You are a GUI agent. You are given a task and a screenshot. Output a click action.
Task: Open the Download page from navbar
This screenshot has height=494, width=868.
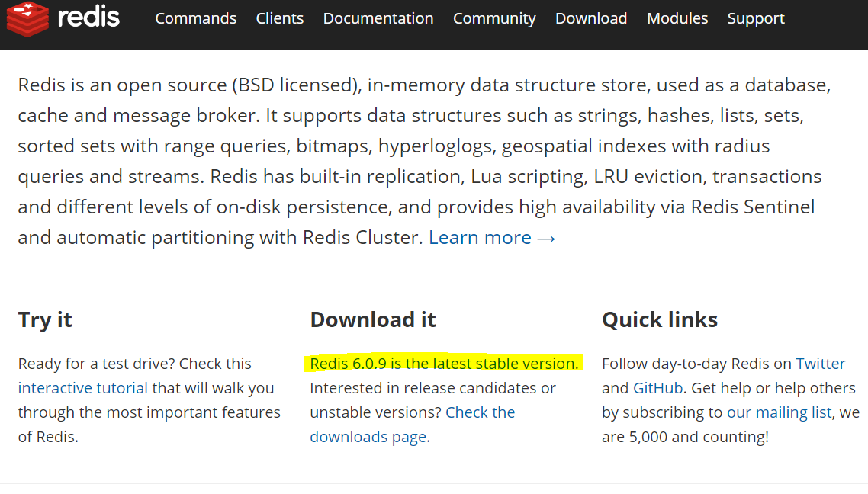coord(590,18)
